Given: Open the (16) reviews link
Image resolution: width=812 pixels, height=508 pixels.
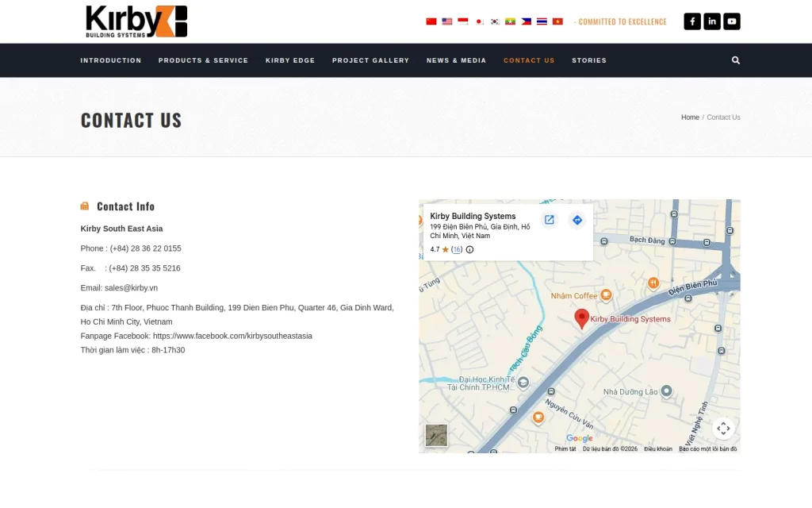Looking at the screenshot, I should coord(456,249).
